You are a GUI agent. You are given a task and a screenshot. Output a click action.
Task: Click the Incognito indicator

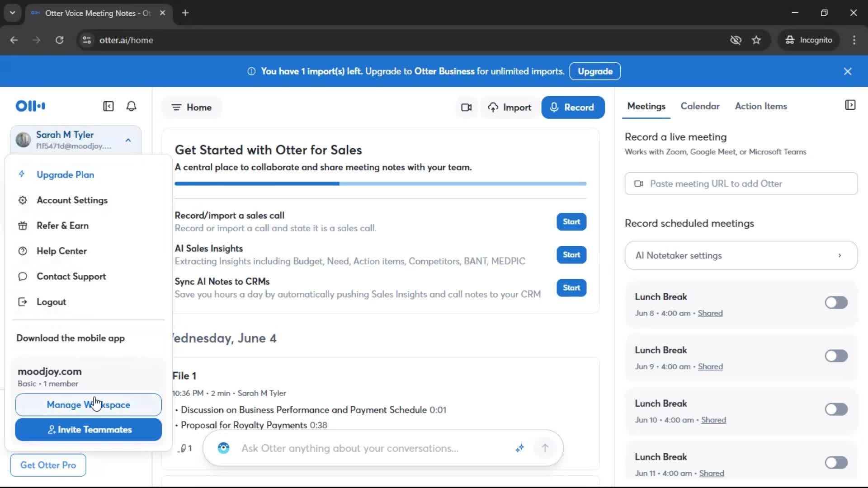coord(809,40)
